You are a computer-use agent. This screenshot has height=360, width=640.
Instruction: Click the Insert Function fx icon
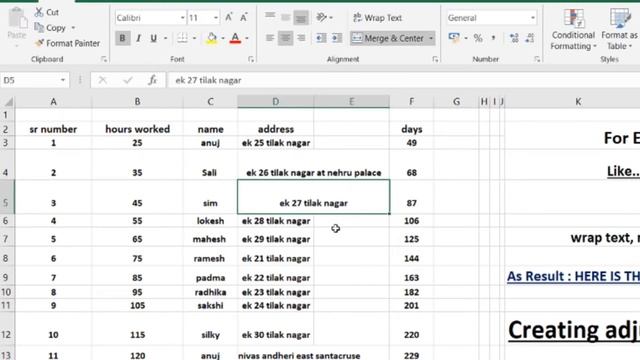point(152,80)
